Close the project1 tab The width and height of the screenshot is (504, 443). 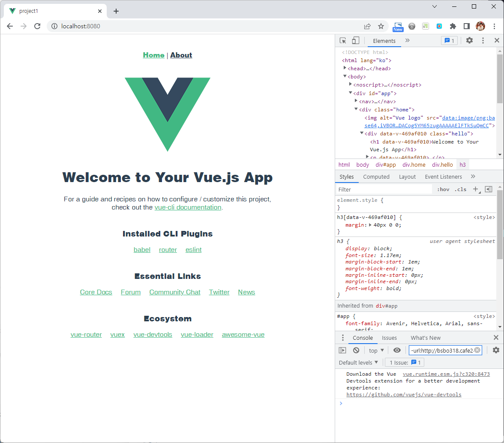(99, 11)
